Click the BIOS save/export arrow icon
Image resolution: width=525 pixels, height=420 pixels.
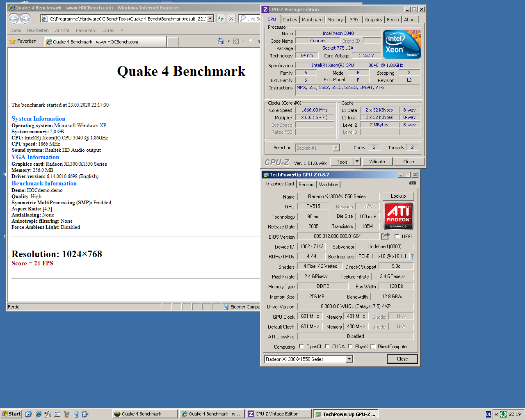385,236
